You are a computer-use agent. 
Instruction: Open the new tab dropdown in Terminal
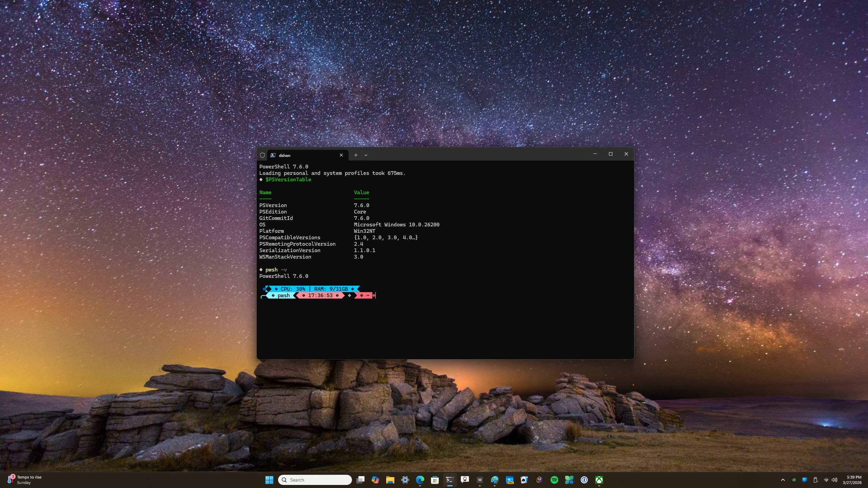pos(366,155)
